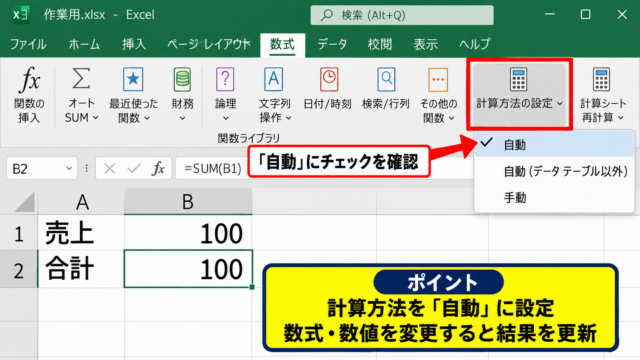Click the search magnifier icon in title bar
Screen dimensions: 640x360
coord(327,15)
